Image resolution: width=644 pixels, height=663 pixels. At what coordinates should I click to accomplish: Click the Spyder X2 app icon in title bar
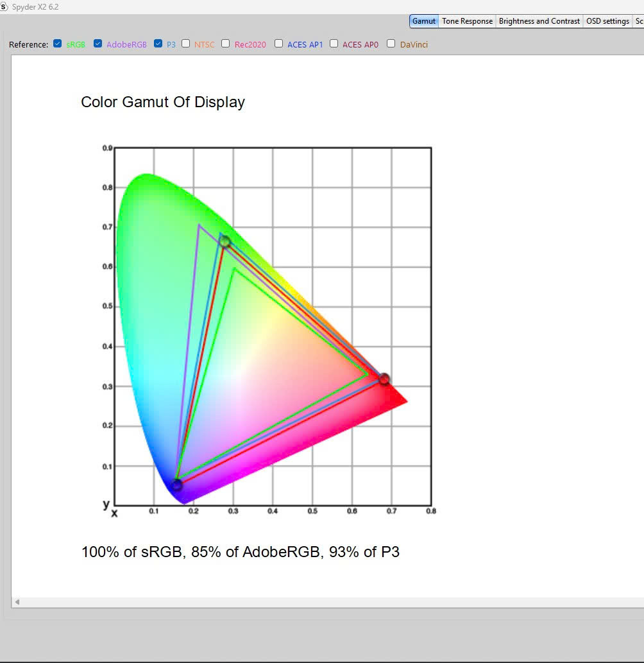[4, 6]
